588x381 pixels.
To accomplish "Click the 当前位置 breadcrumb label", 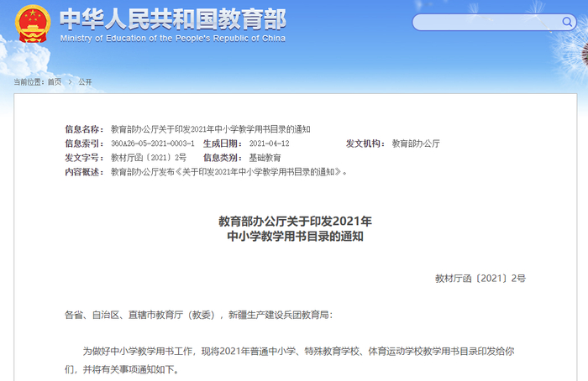I will point(29,81).
